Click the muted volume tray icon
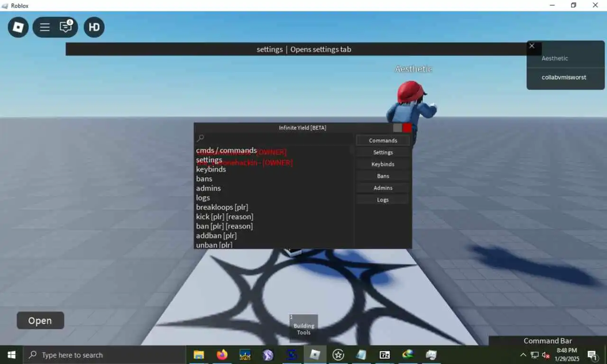 [546, 355]
